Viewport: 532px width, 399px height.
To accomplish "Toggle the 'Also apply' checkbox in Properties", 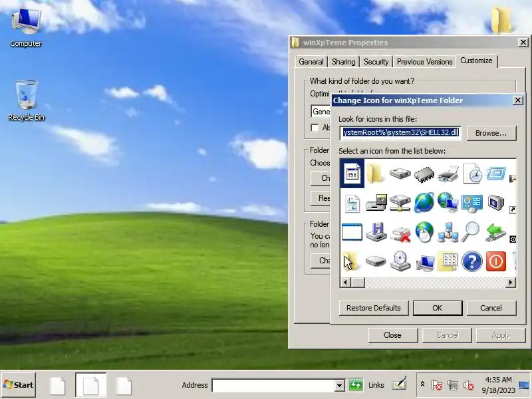I will click(x=315, y=128).
